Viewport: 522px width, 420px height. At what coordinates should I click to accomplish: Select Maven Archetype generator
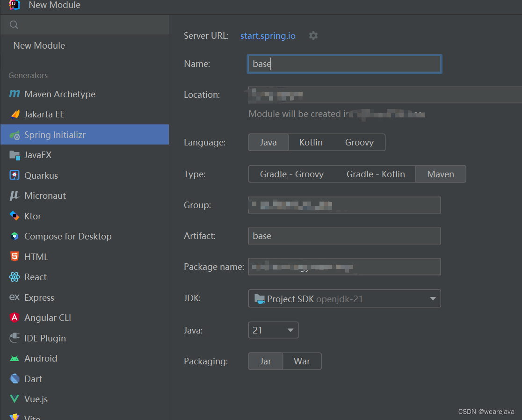[x=85, y=94]
